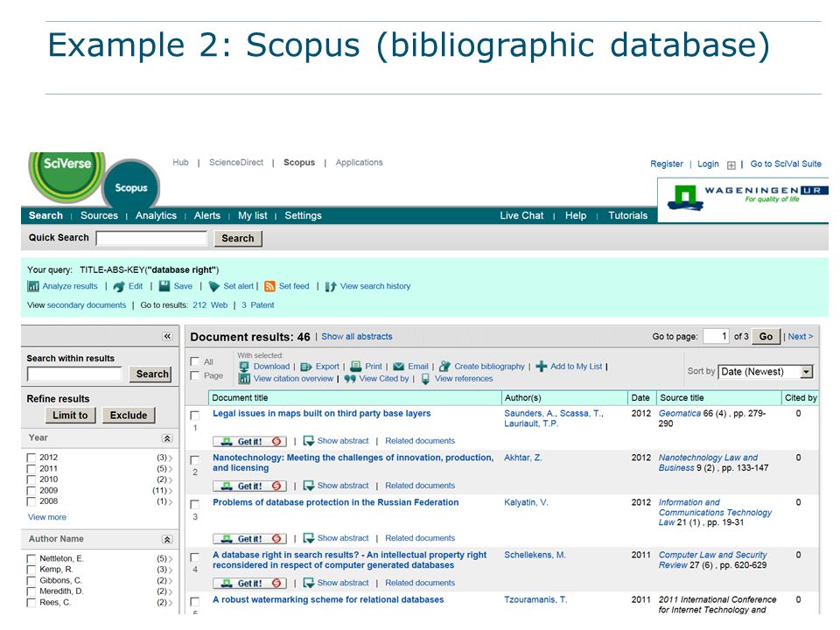Select the Kemp, R. author checkbox
The height and width of the screenshot is (630, 840).
(x=31, y=570)
